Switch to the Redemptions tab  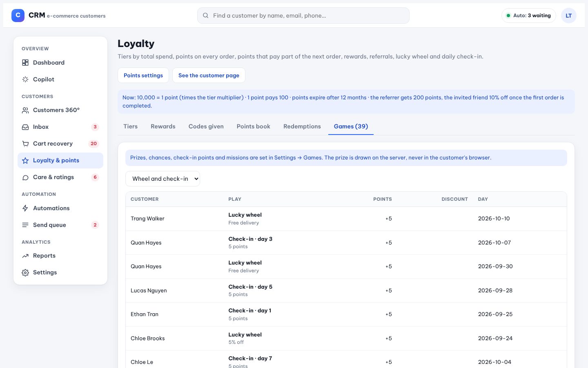point(302,126)
